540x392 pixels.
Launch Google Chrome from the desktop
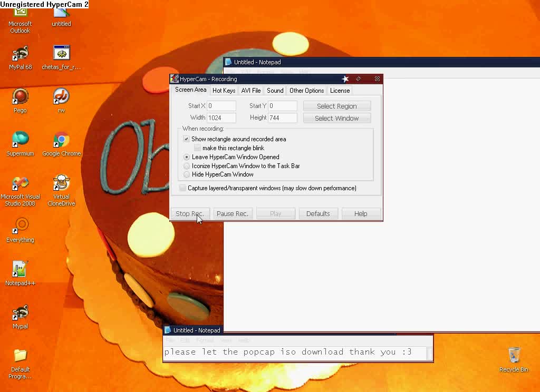61,144
